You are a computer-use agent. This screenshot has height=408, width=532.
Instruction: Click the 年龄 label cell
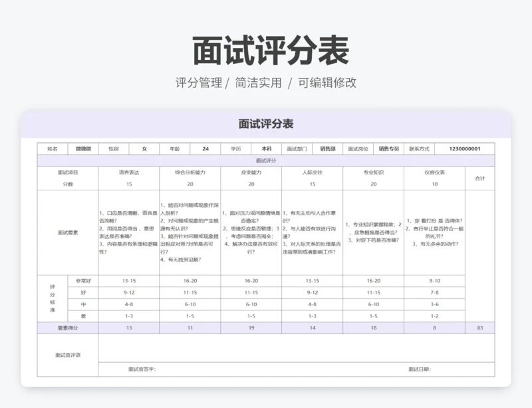175,149
